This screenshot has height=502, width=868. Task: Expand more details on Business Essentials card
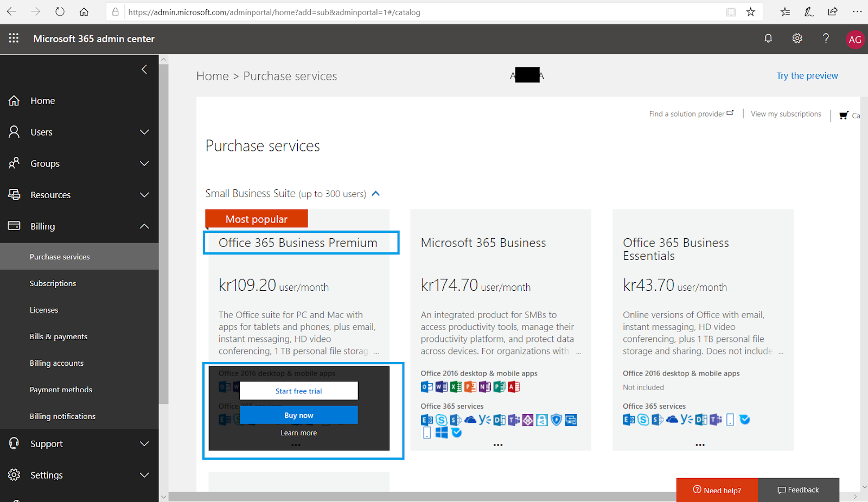pos(700,445)
